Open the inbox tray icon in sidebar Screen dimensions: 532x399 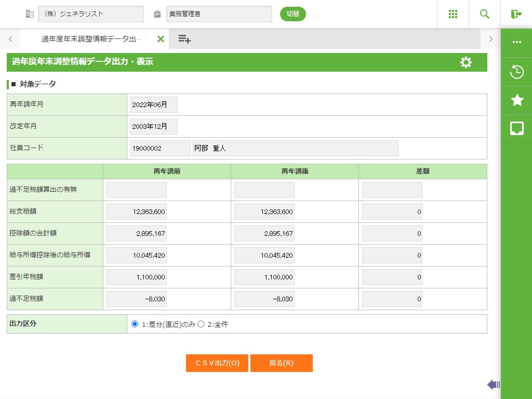click(x=516, y=128)
